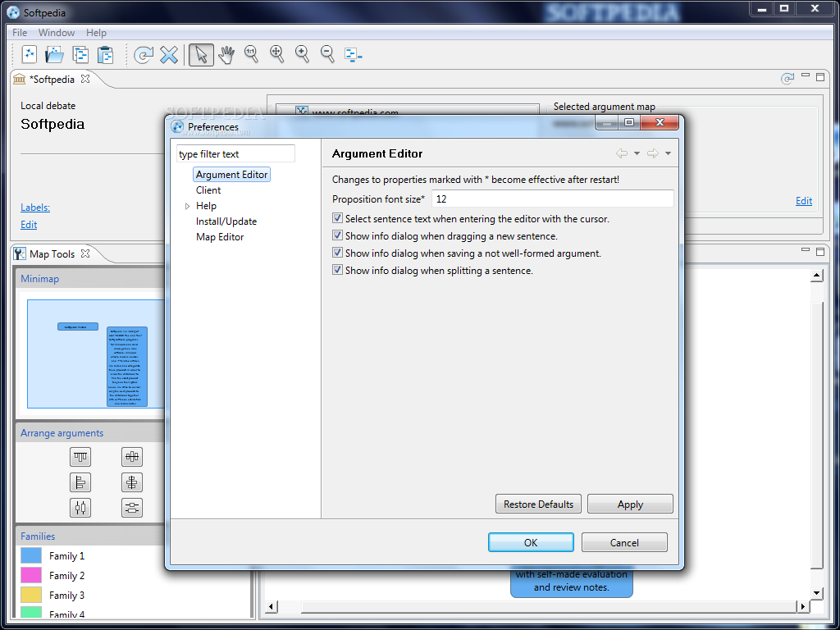Cancel the Preferences dialog
This screenshot has width=840, height=630.
tap(624, 543)
